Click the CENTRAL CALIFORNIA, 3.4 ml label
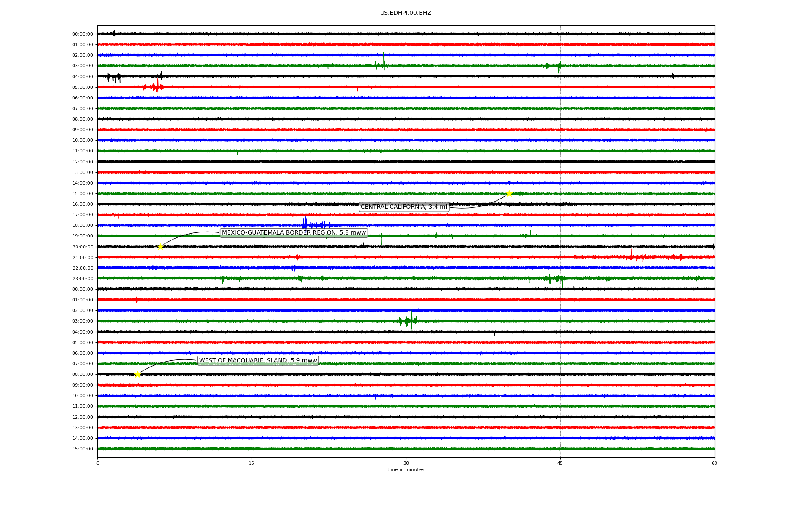 coord(403,207)
